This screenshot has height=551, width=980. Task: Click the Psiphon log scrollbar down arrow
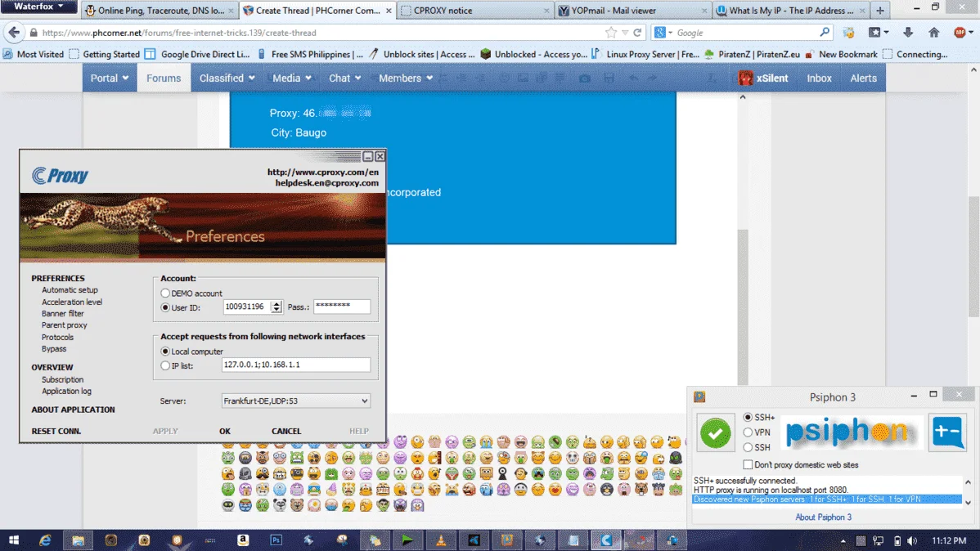968,502
